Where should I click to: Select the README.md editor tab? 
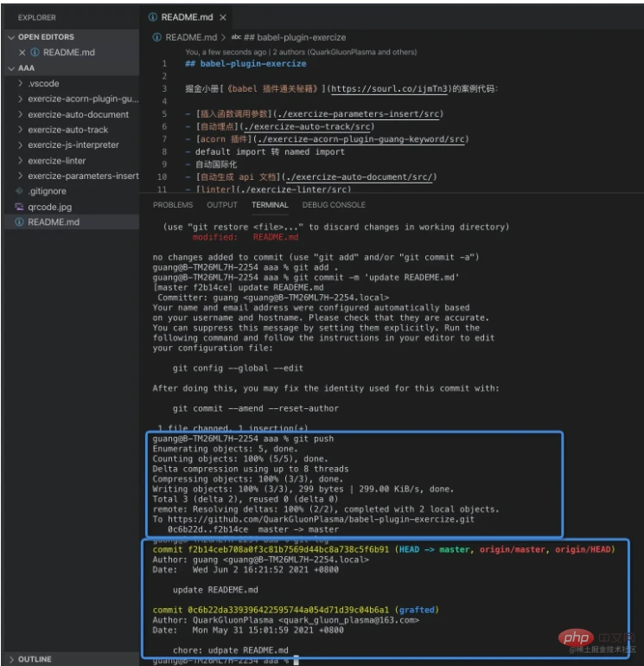[187, 17]
